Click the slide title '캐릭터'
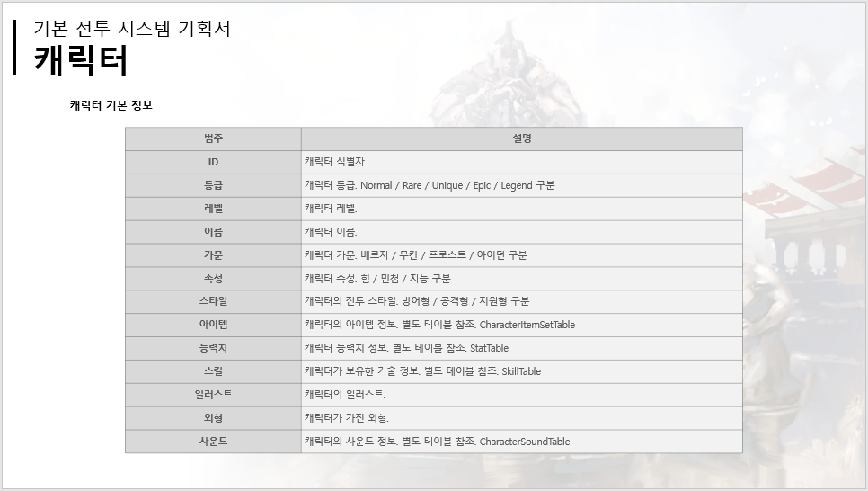 click(82, 59)
